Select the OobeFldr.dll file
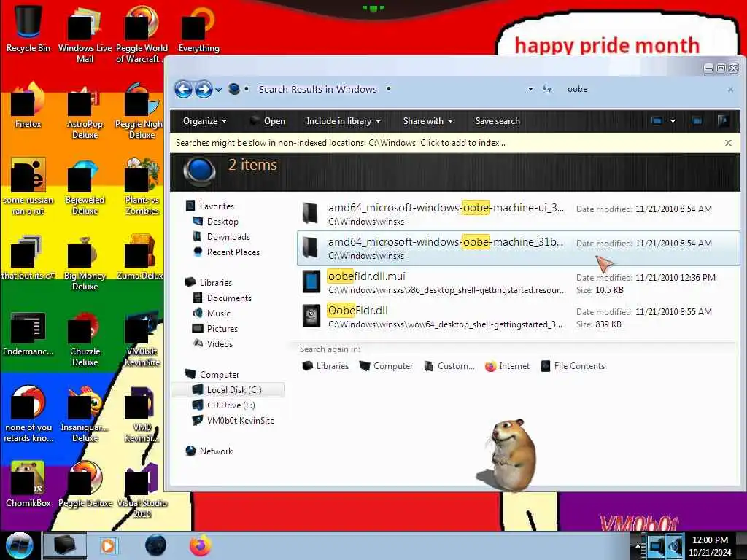Viewport: 747px width, 560px height. 519,316
